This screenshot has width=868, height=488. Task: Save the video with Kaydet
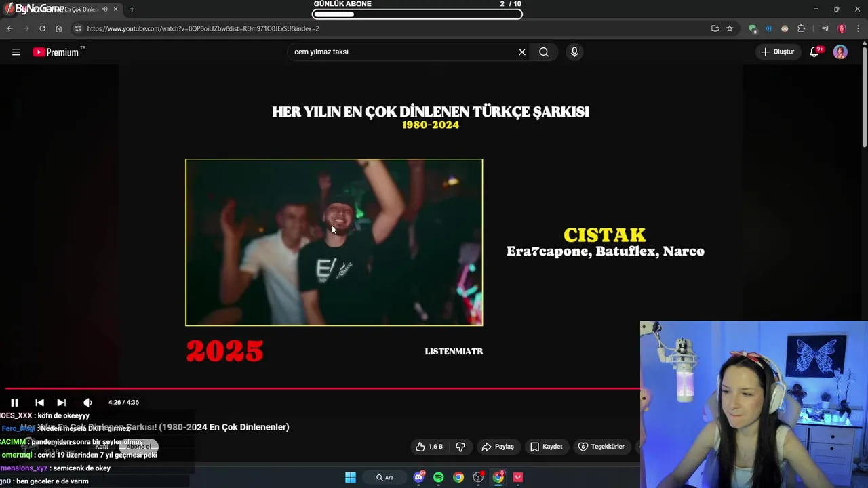(547, 447)
